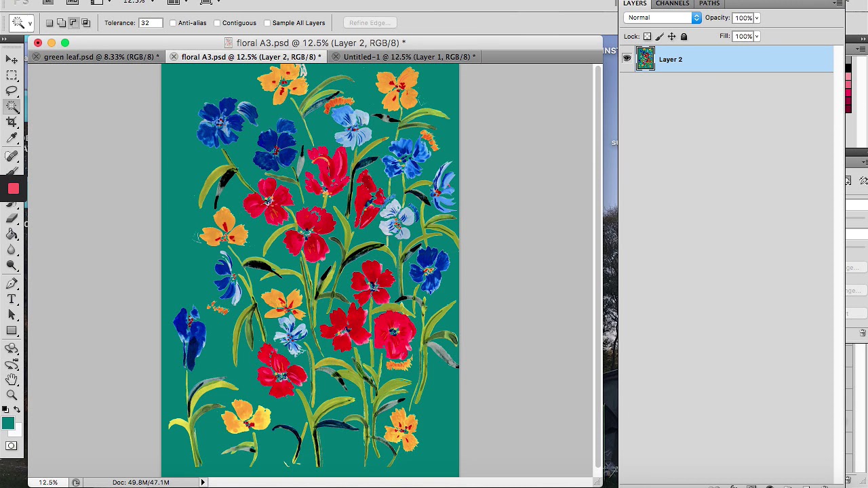Select the Paint Bucket tool
This screenshot has height=488, width=868.
click(x=12, y=234)
